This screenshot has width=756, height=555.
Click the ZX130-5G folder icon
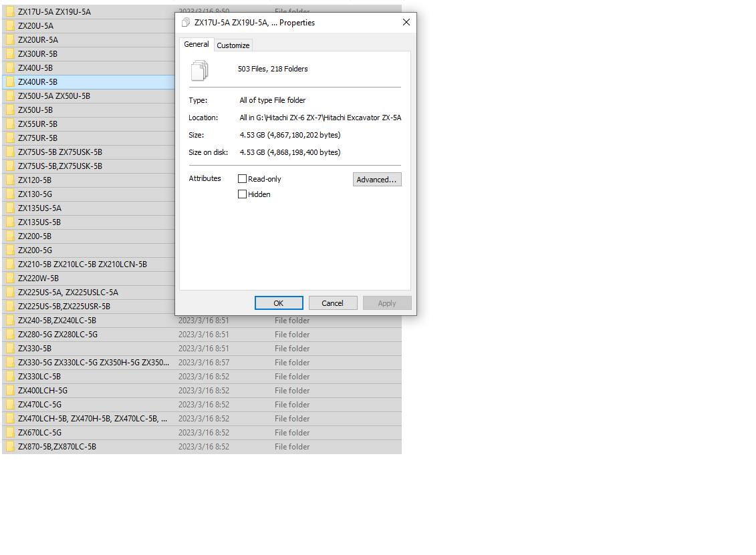10,194
